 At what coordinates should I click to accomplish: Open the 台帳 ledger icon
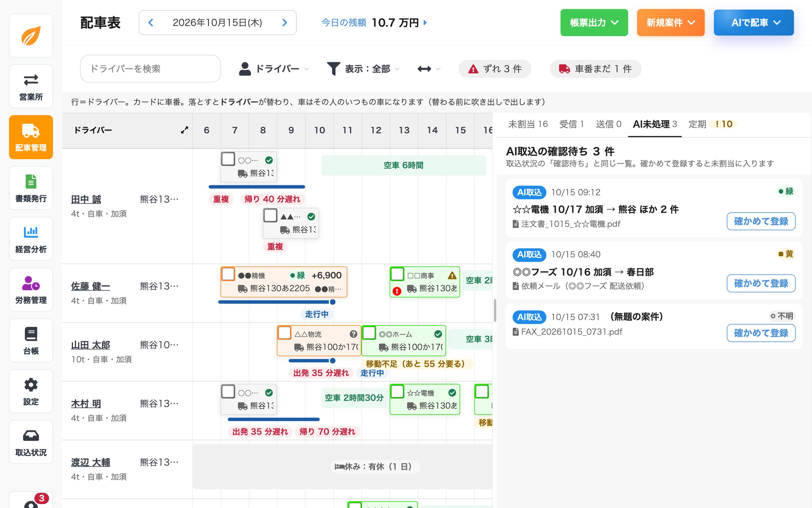click(x=31, y=340)
